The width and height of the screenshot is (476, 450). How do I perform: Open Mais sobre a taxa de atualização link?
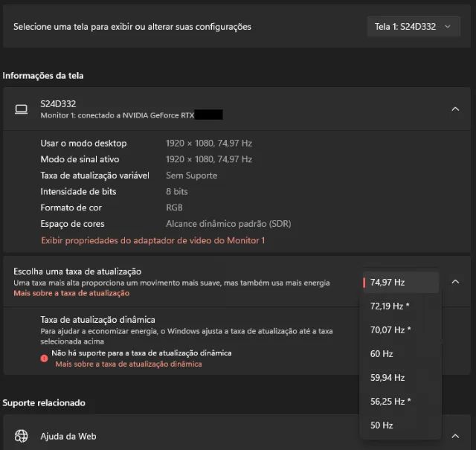coord(71,293)
